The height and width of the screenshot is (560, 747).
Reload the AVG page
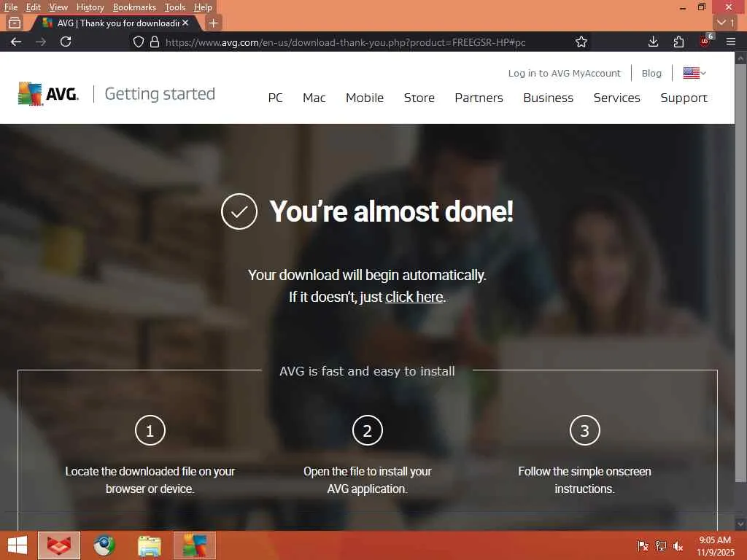click(x=66, y=42)
